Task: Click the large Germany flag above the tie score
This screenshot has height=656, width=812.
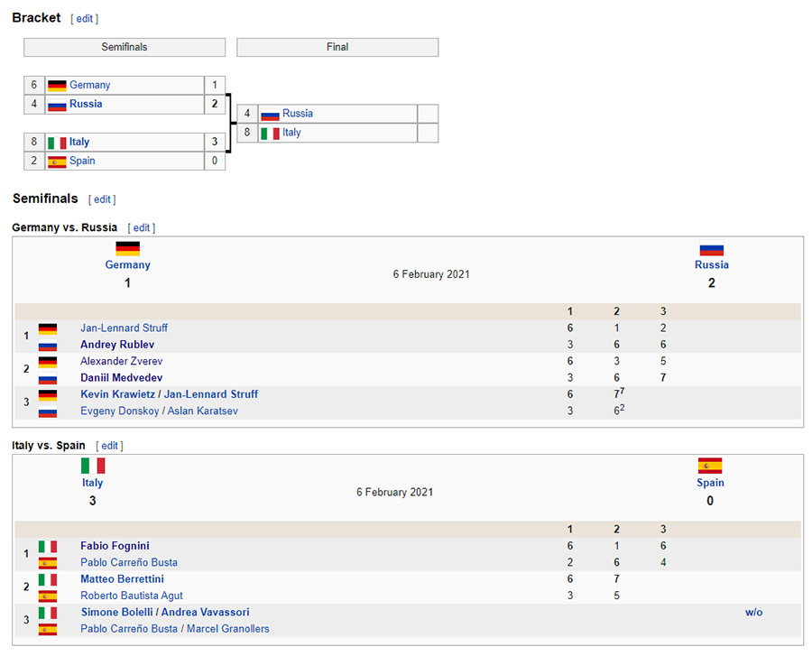Action: 127,248
